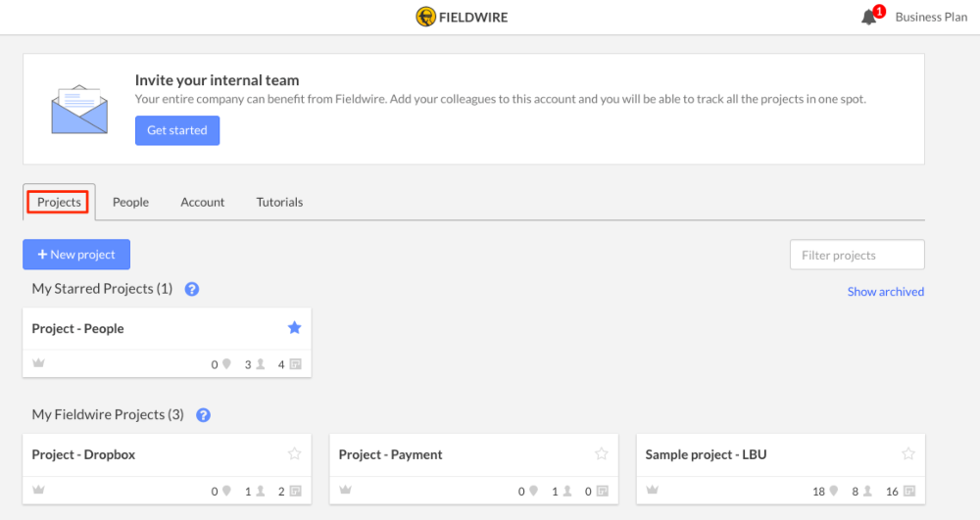
Task: Open the Business Plan account menu
Action: pyautogui.click(x=931, y=18)
